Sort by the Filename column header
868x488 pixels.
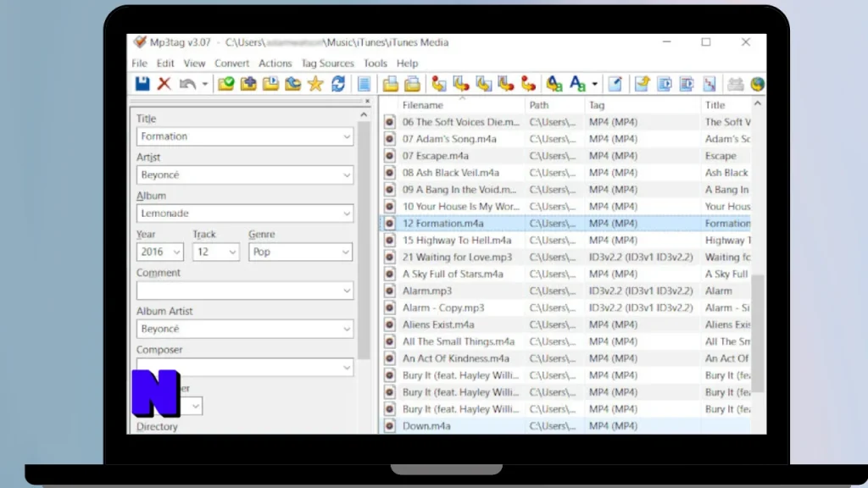(x=462, y=105)
